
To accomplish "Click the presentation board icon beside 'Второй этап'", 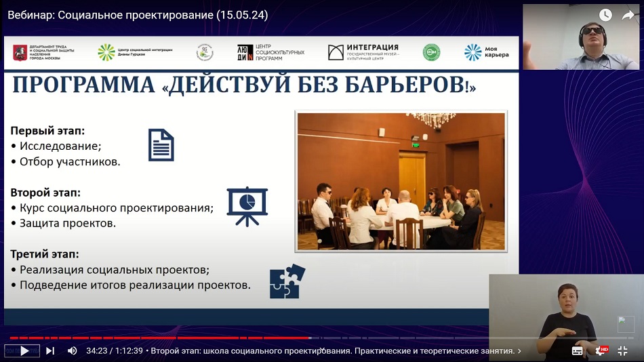I will point(247,205).
